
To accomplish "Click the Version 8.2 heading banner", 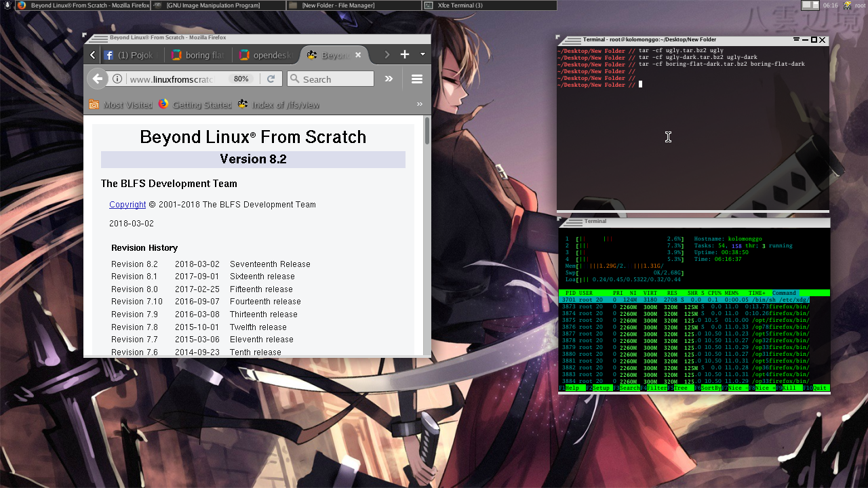I will point(253,159).
